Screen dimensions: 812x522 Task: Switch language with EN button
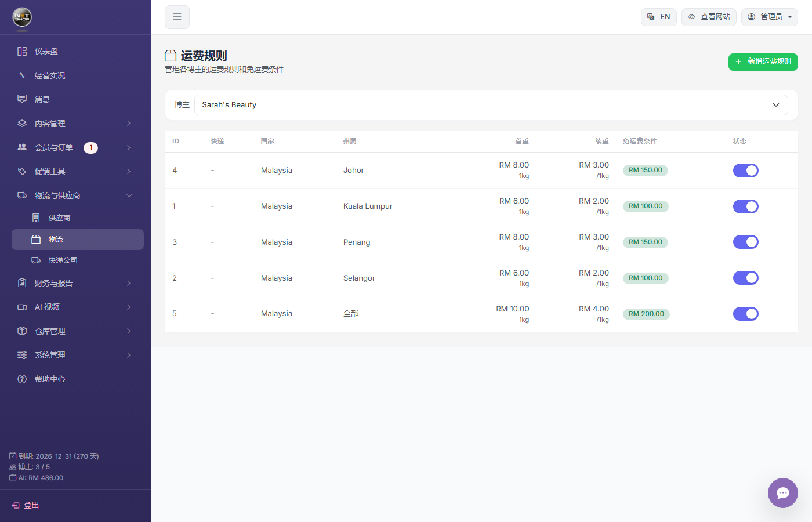tap(658, 17)
